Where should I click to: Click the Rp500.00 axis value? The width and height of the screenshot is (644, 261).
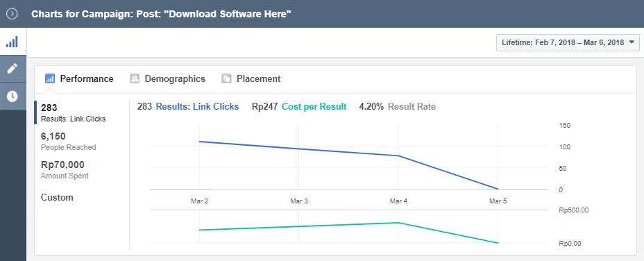[x=574, y=210]
